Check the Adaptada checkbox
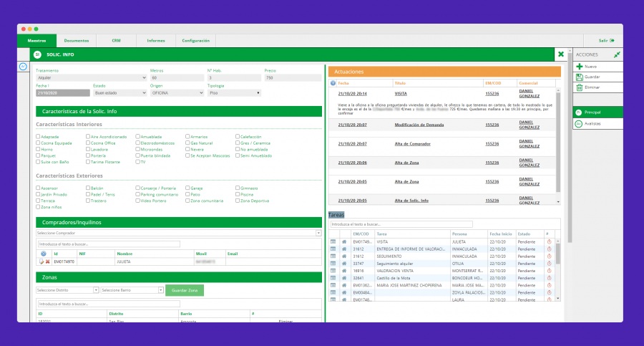The height and width of the screenshot is (346, 644). click(x=38, y=137)
